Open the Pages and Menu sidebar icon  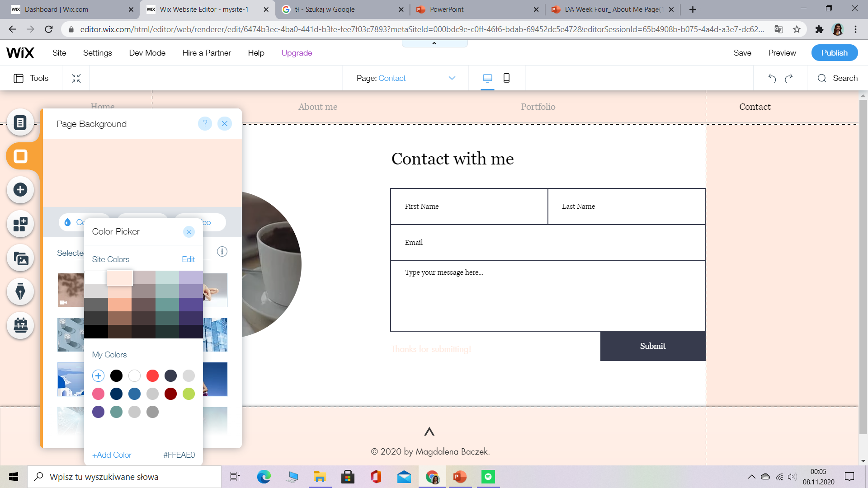20,122
